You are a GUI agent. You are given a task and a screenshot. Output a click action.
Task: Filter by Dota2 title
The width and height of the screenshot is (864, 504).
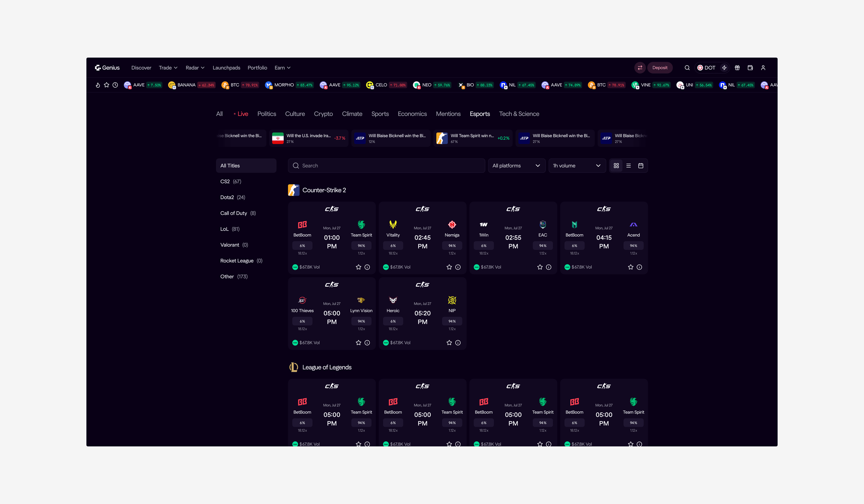coord(233,197)
